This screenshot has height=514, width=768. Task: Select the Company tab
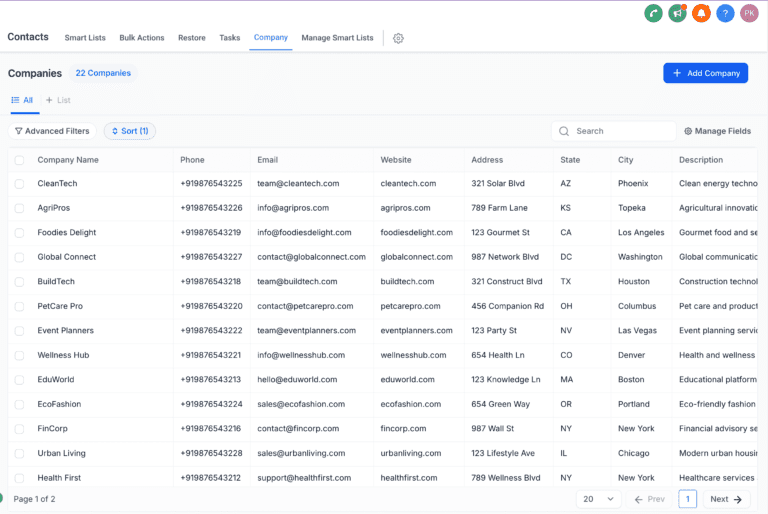click(270, 37)
